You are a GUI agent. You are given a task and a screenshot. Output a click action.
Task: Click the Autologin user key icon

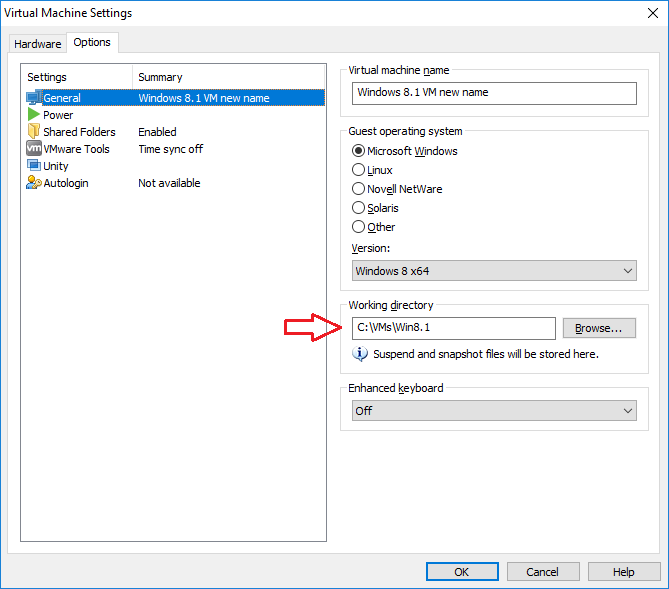34,183
